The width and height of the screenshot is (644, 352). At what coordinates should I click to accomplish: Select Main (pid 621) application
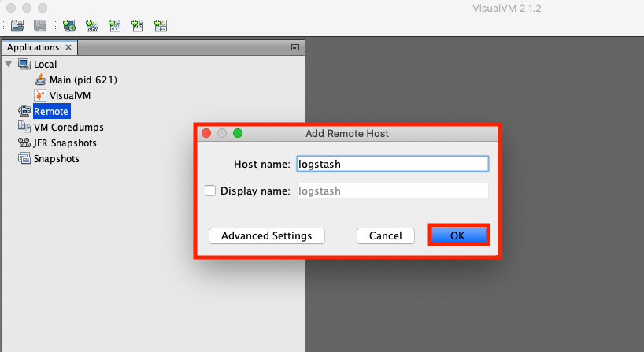tap(83, 80)
